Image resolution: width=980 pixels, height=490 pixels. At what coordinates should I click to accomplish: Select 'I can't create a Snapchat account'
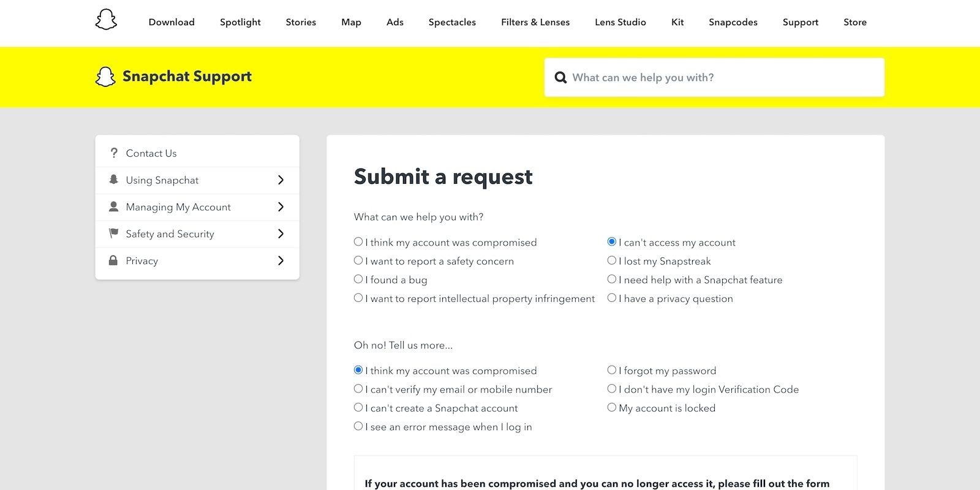coord(358,407)
